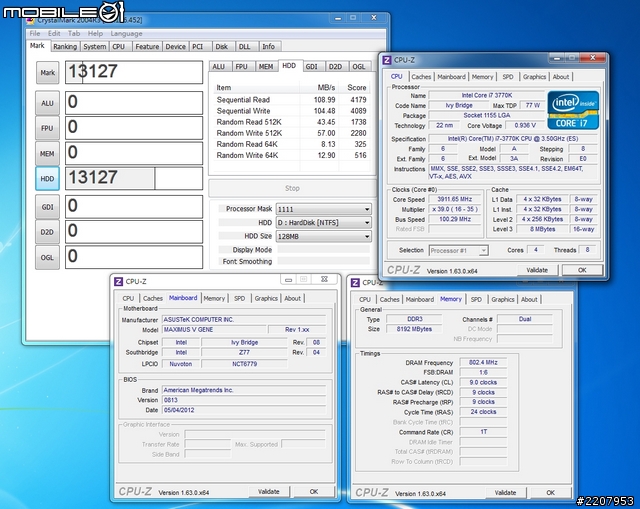Screen dimensions: 640x509
Task: Open CPU tab in Mainboard CPU-Z window
Action: click(128, 298)
